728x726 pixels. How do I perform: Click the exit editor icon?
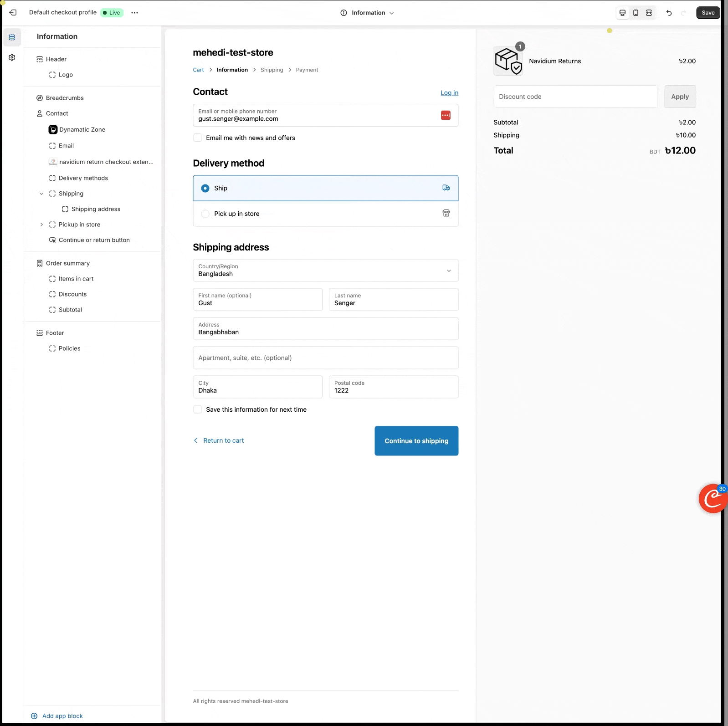tap(13, 13)
